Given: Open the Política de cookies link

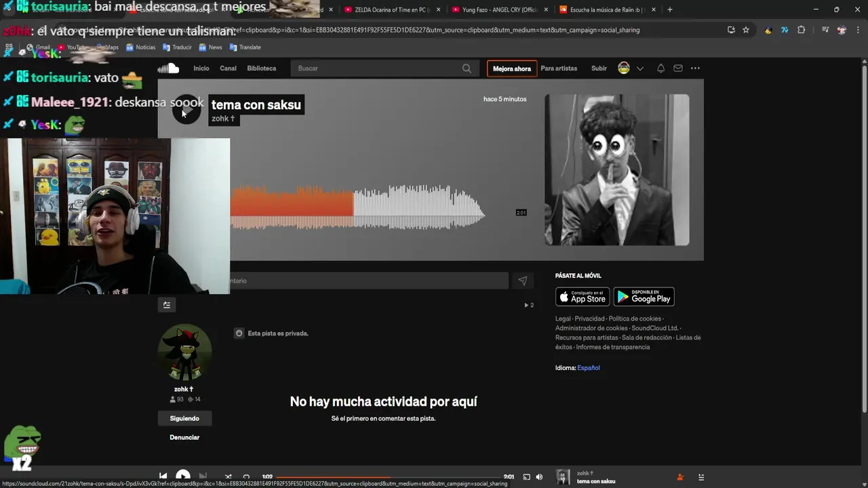Looking at the screenshot, I should coord(634,319).
